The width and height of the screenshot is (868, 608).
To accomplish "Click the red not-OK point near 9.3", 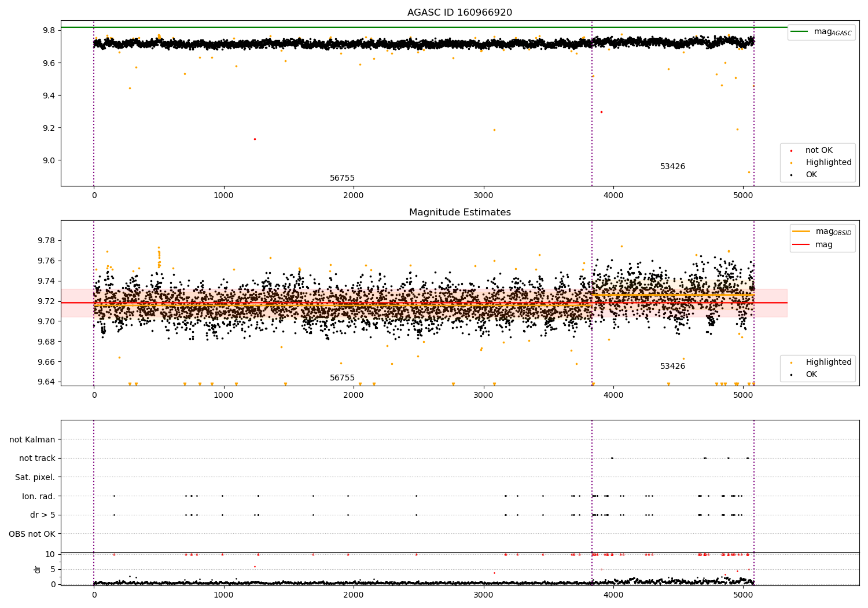I will (601, 112).
